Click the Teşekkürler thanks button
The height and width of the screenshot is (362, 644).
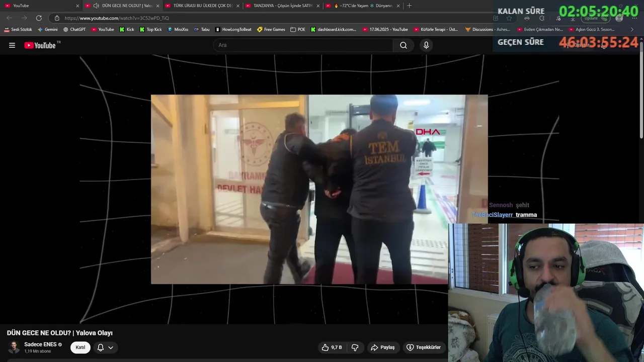coord(424,347)
